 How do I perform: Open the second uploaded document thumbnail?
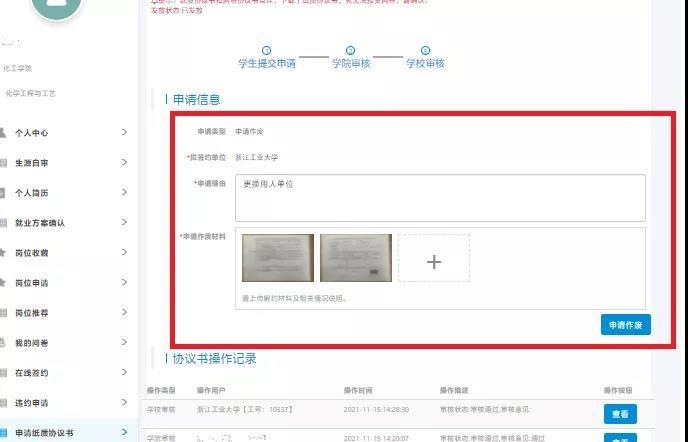click(x=356, y=258)
